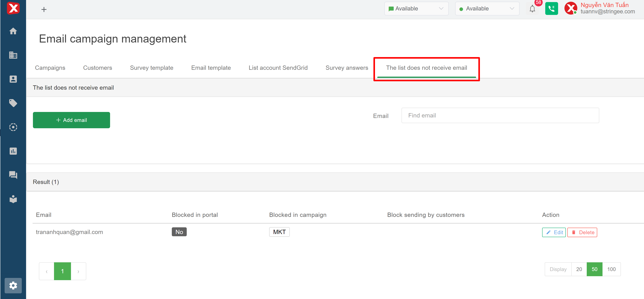This screenshot has height=299, width=644.
Task: Open the settings gear icon
Action: (13, 285)
